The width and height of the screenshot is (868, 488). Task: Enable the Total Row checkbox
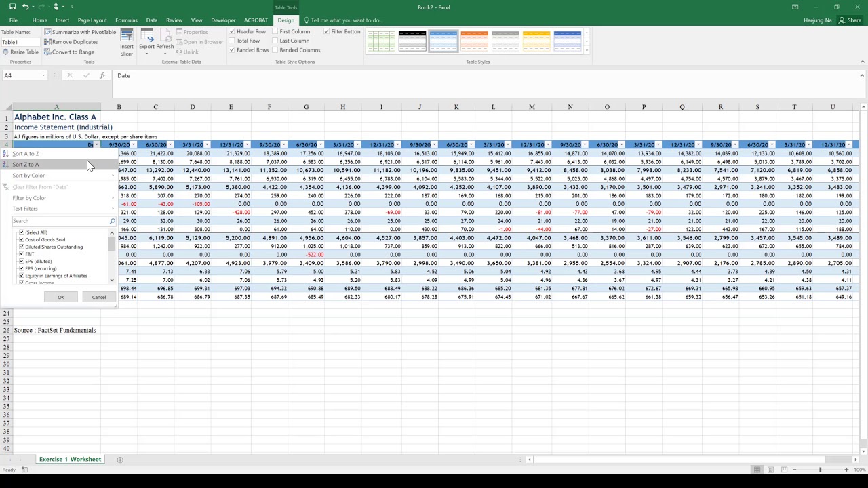(232, 41)
